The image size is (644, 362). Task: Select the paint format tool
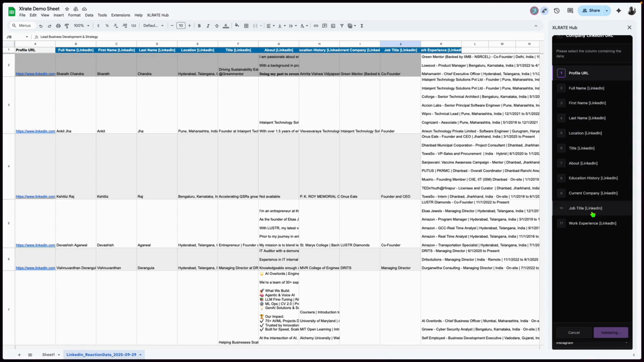pos(67,26)
